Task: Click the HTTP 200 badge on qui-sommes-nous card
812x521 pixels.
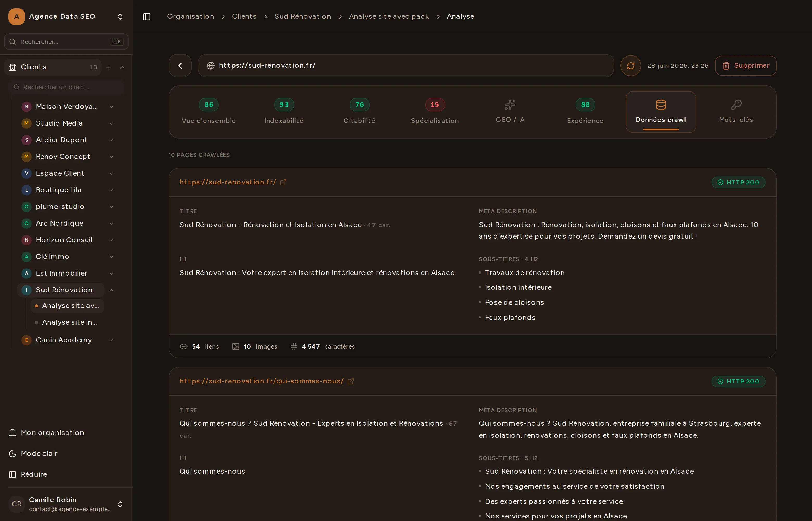Action: 738,381
